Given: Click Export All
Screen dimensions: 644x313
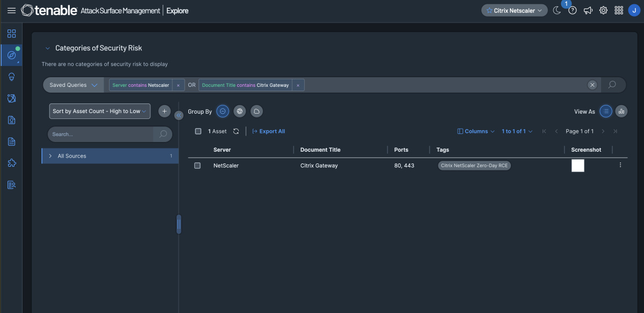Looking at the screenshot, I should (x=268, y=131).
